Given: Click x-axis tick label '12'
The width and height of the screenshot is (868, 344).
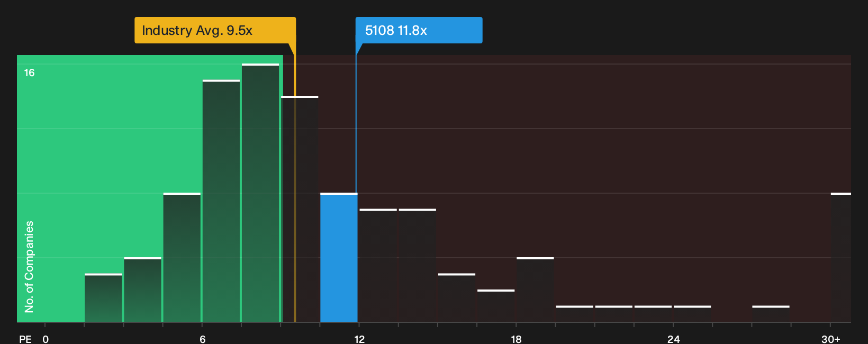Looking at the screenshot, I should coord(359,339).
